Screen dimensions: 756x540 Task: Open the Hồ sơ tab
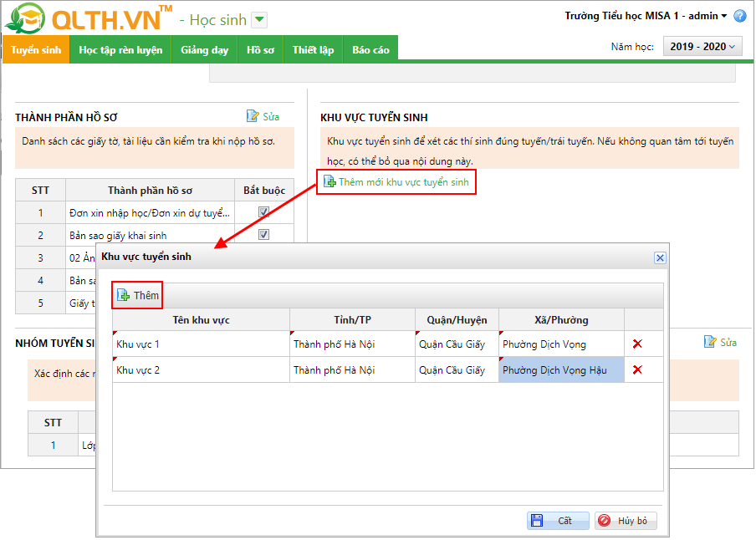(x=260, y=49)
